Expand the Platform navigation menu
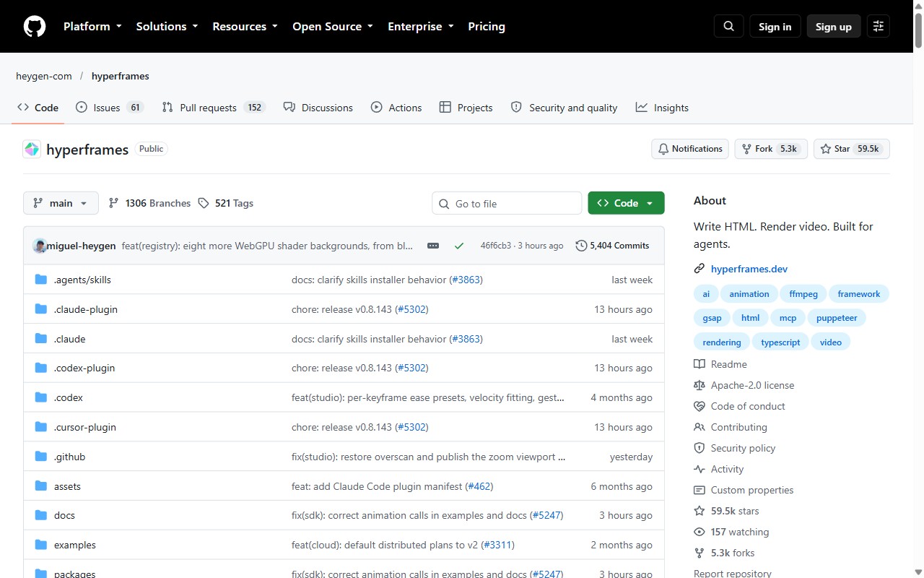 pyautogui.click(x=92, y=27)
